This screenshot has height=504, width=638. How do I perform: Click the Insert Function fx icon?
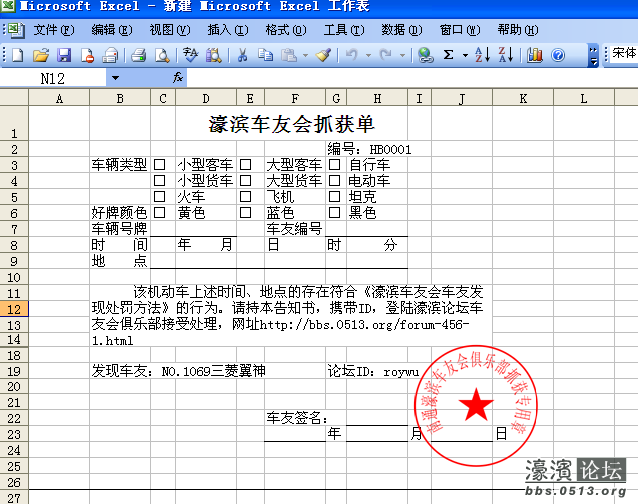coord(178,77)
